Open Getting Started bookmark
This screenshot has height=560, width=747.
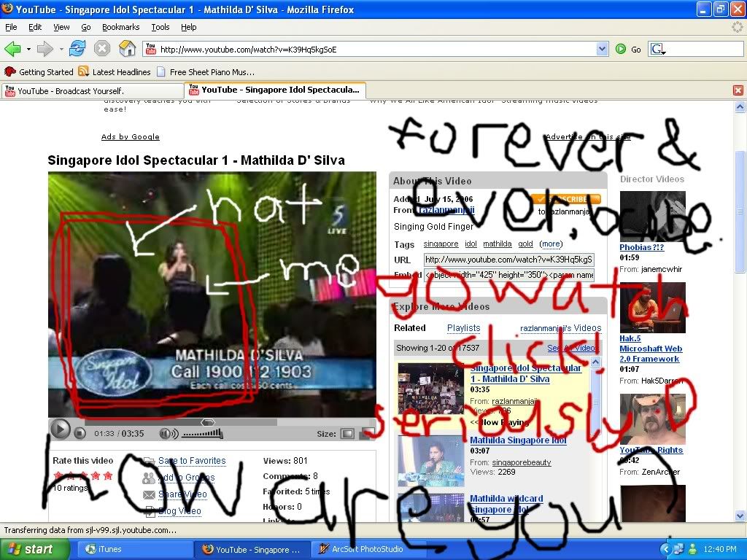pyautogui.click(x=39, y=72)
